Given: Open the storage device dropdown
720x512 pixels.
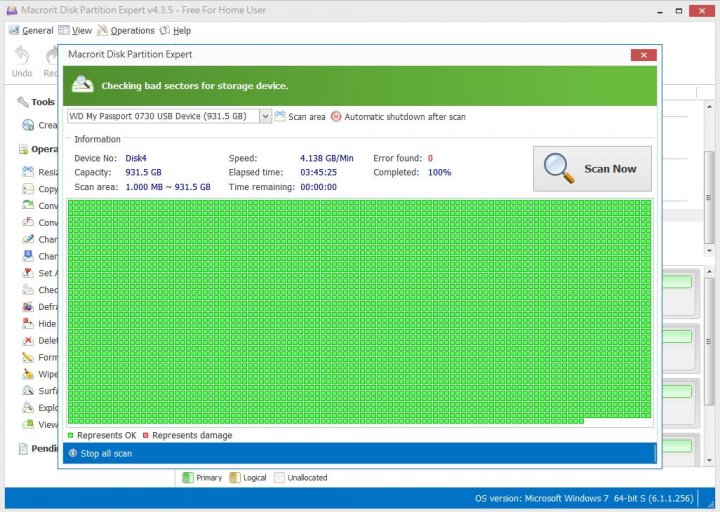Looking at the screenshot, I should pyautogui.click(x=265, y=117).
